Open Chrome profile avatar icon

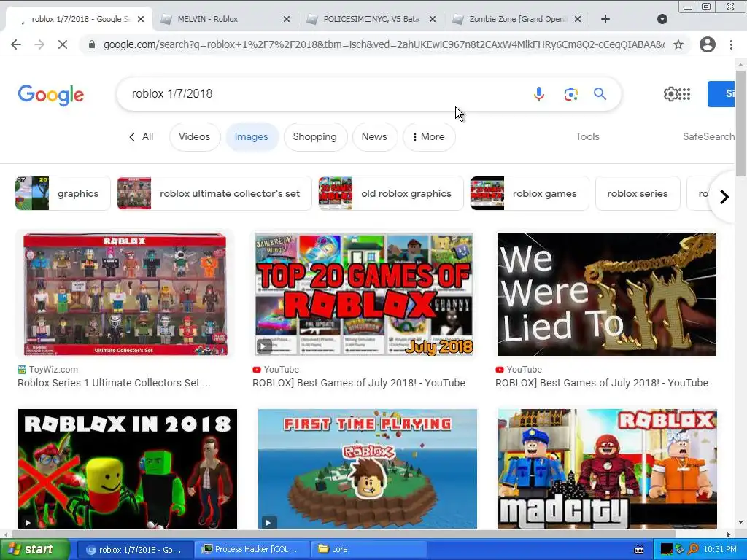coord(708,44)
